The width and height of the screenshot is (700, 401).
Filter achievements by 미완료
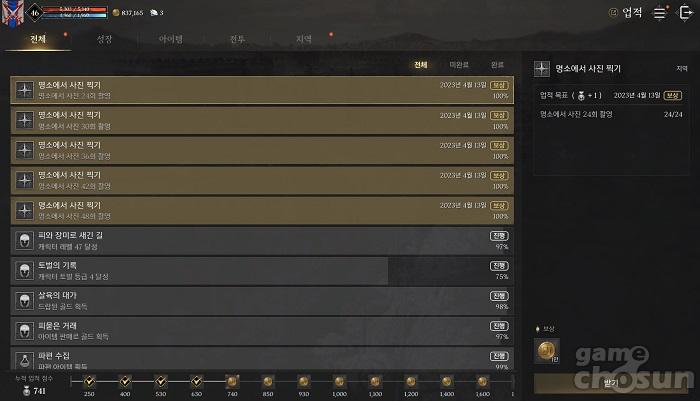pyautogui.click(x=459, y=65)
